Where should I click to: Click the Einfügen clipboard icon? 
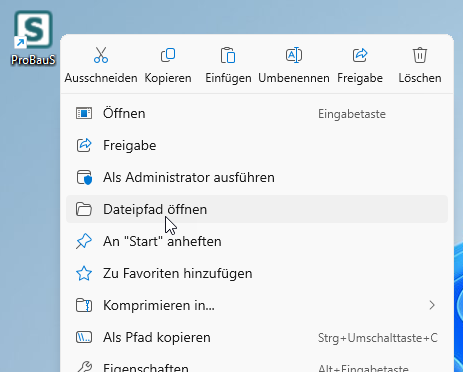228,55
